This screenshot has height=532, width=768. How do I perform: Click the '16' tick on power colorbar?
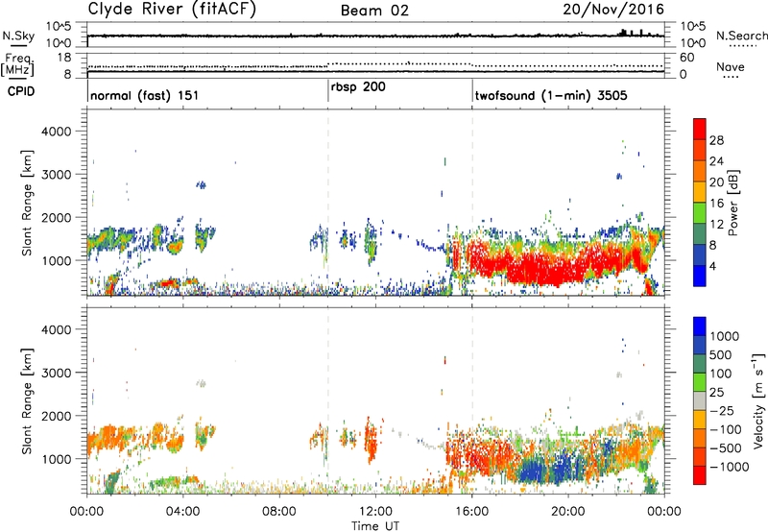716,204
